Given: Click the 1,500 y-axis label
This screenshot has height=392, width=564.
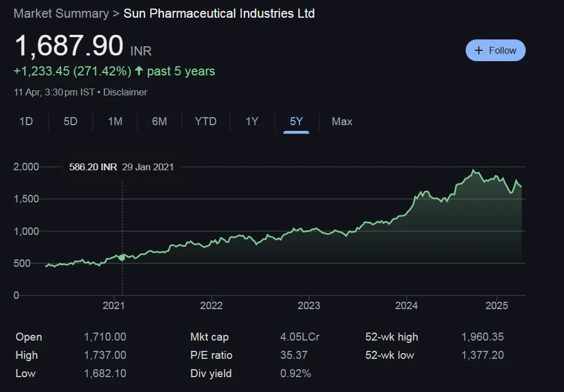Looking at the screenshot, I should click(x=26, y=199).
